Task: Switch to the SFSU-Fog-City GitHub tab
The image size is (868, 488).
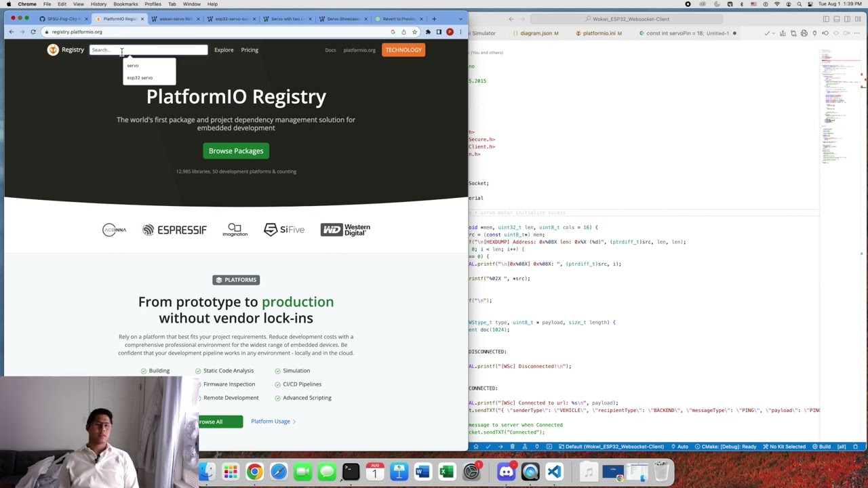Action: coord(62,18)
